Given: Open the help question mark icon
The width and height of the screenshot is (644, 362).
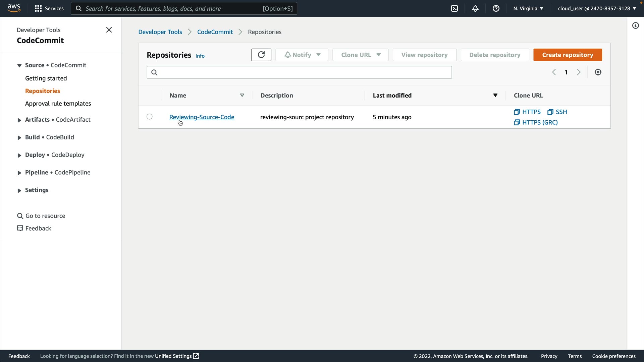Looking at the screenshot, I should 496,8.
